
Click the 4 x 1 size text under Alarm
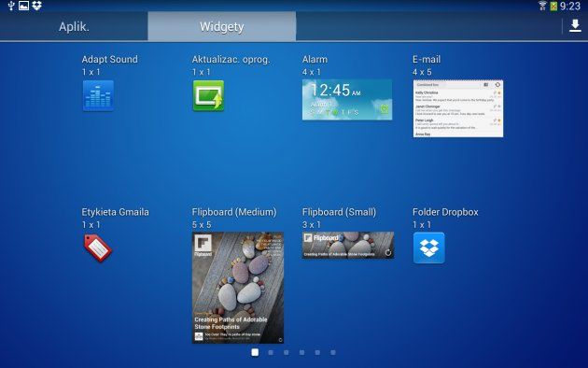pyautogui.click(x=311, y=72)
